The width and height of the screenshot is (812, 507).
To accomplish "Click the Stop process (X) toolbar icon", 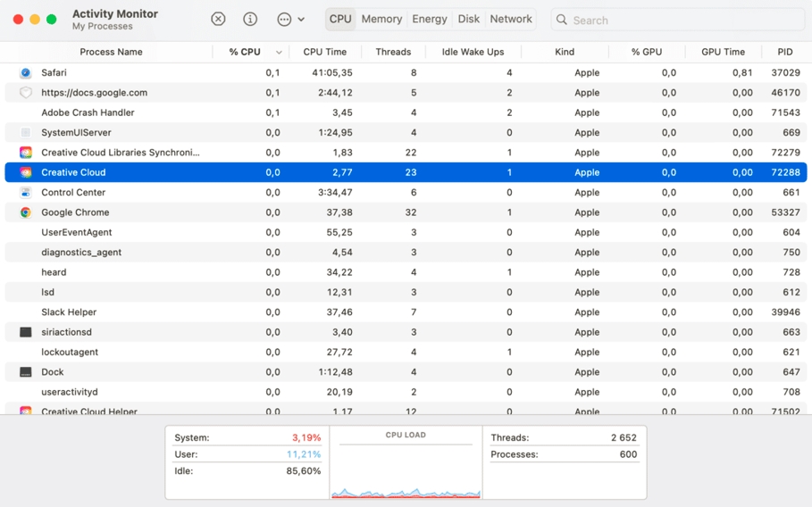I will coord(218,19).
